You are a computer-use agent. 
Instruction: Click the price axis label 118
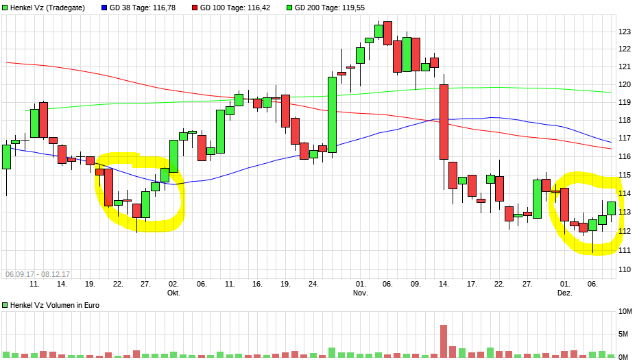click(x=625, y=120)
